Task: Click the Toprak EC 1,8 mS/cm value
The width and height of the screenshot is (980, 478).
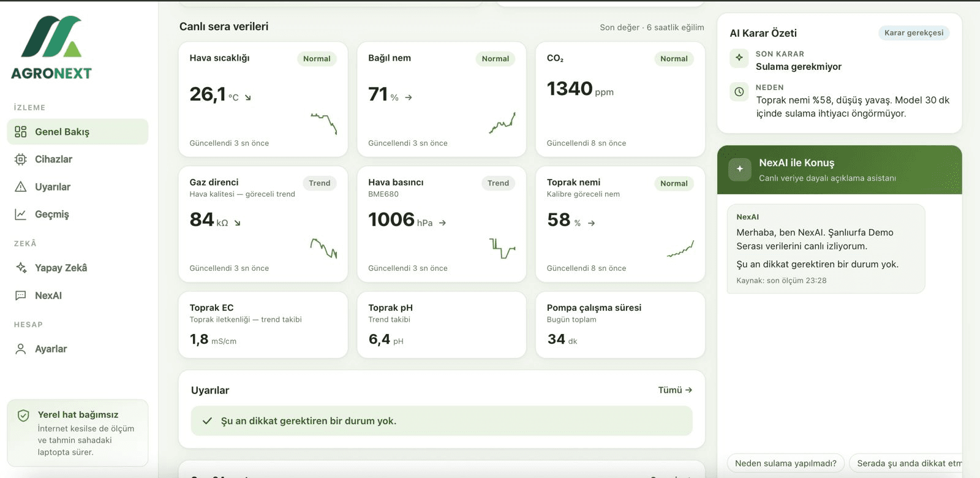Action: pyautogui.click(x=213, y=340)
